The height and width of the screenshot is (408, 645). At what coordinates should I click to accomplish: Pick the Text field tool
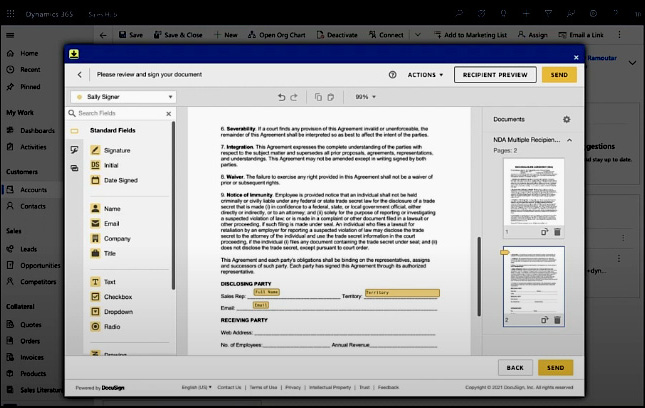point(103,282)
